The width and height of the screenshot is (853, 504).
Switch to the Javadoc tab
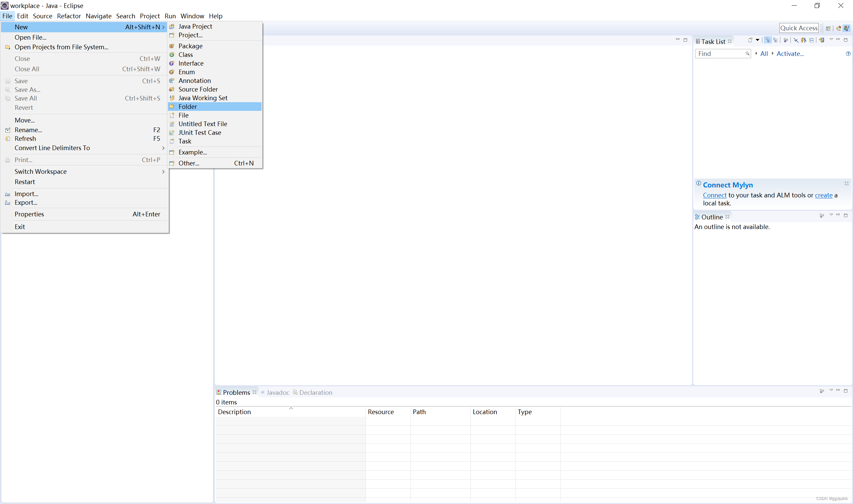275,392
